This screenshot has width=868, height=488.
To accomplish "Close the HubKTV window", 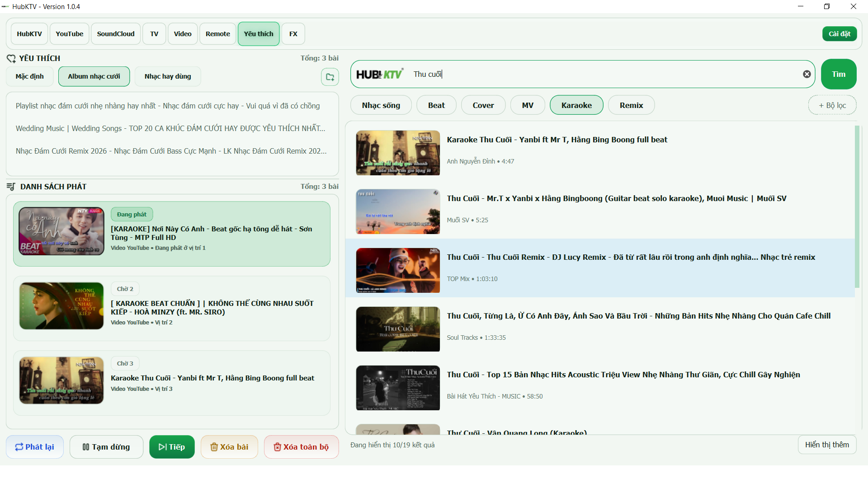I will click(x=854, y=6).
